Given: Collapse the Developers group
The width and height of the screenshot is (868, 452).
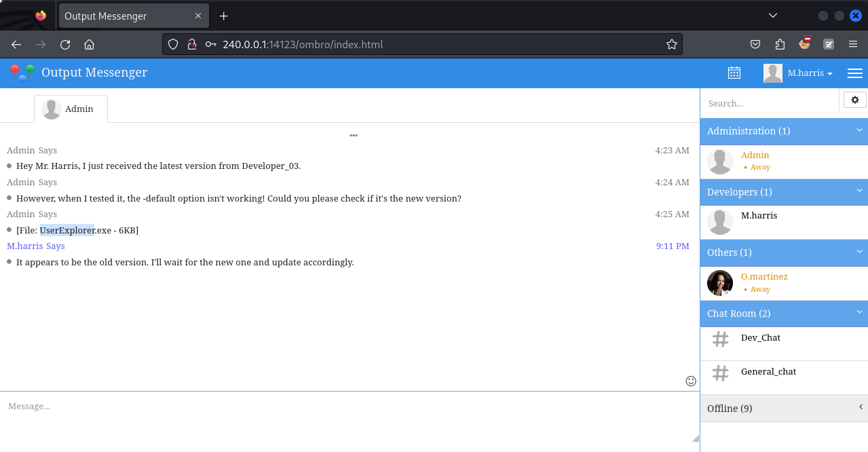Looking at the screenshot, I should (784, 192).
